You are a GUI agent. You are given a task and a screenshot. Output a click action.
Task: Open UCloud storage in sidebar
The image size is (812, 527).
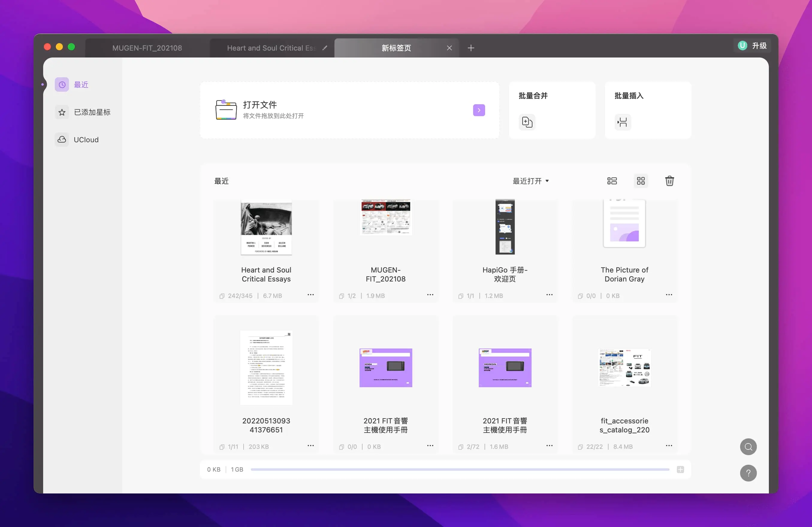tap(77, 140)
